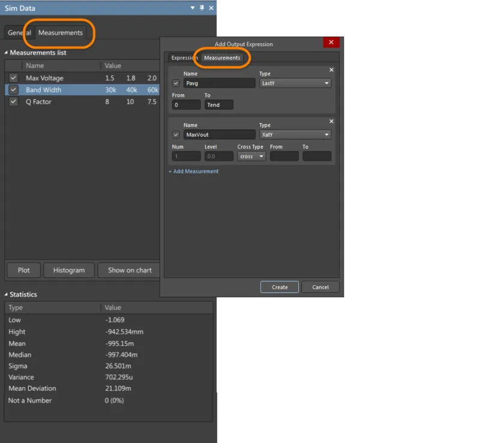Toggle the Band Width checkbox
Viewport: 504px width, 443px height.
13,89
